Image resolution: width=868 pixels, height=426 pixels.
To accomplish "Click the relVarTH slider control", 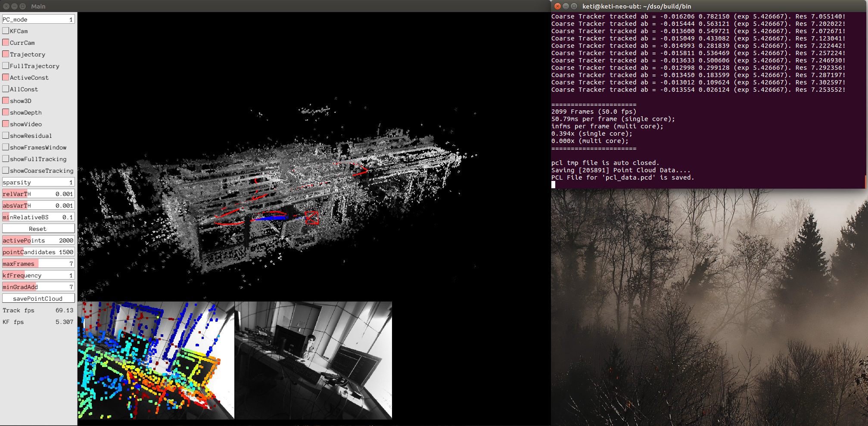I will click(38, 193).
